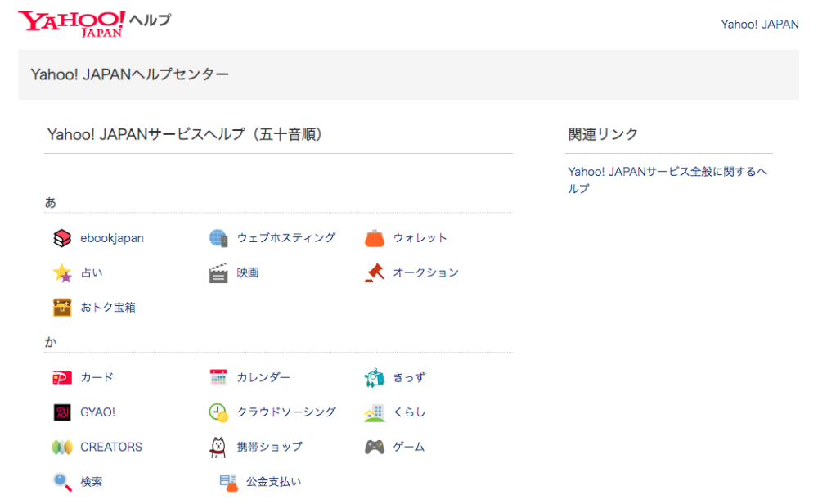Click the ヘルプ text beside the logo
Viewport: 818px width, 504px height.
pos(150,20)
